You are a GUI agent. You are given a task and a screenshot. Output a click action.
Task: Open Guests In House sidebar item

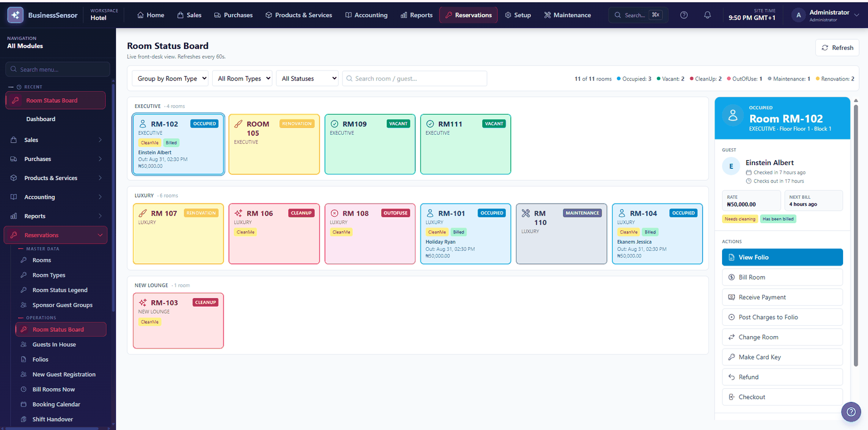pos(54,345)
